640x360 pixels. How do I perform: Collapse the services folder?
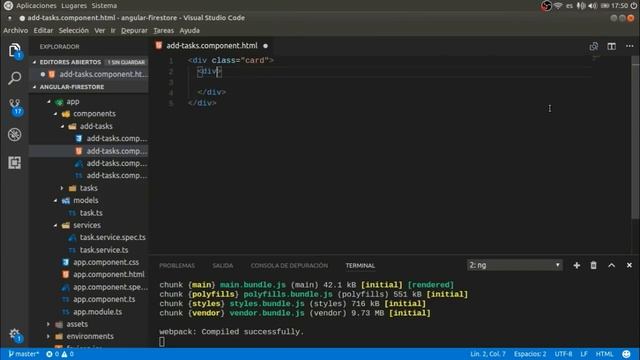click(56, 225)
